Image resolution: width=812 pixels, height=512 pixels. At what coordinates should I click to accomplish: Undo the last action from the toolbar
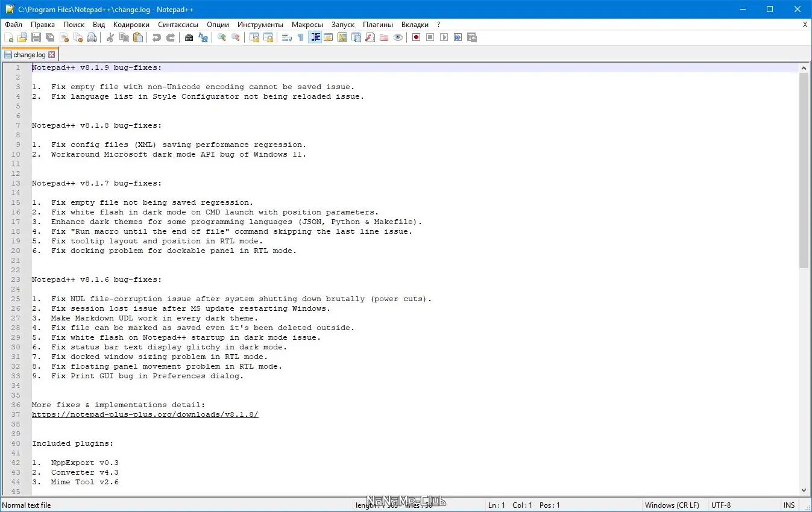[x=157, y=37]
